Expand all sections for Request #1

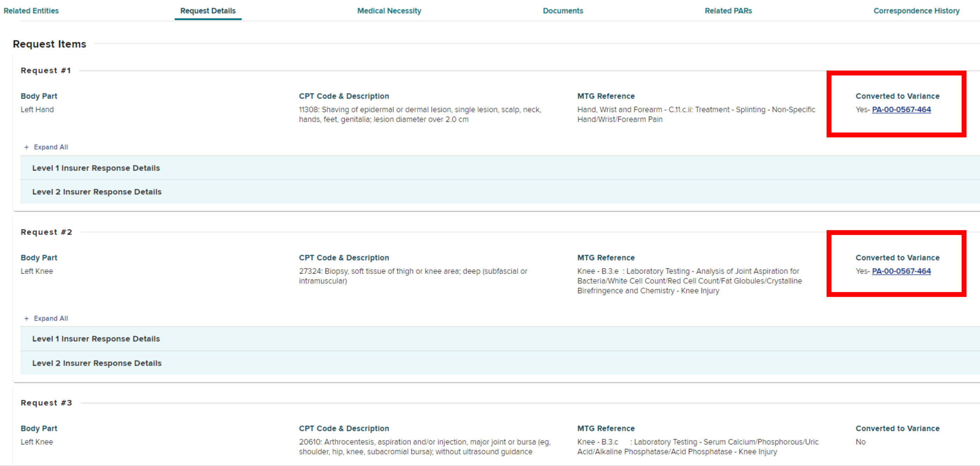click(51, 147)
